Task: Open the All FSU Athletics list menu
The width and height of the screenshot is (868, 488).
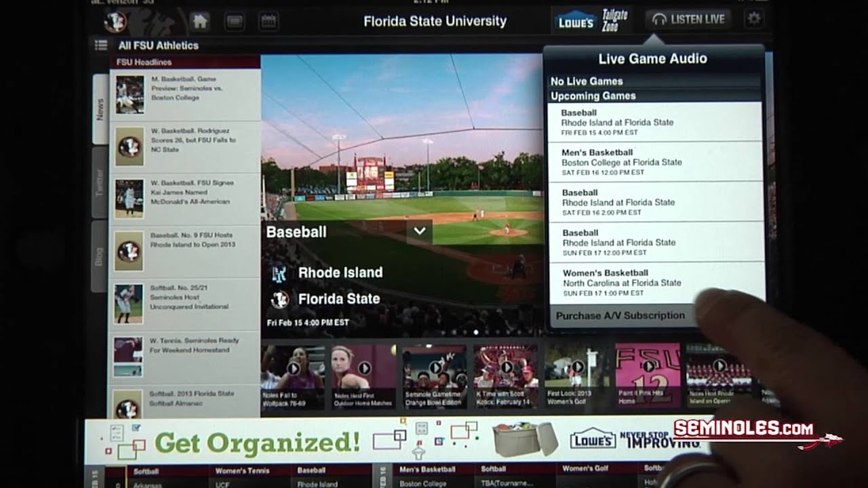Action: 101,45
